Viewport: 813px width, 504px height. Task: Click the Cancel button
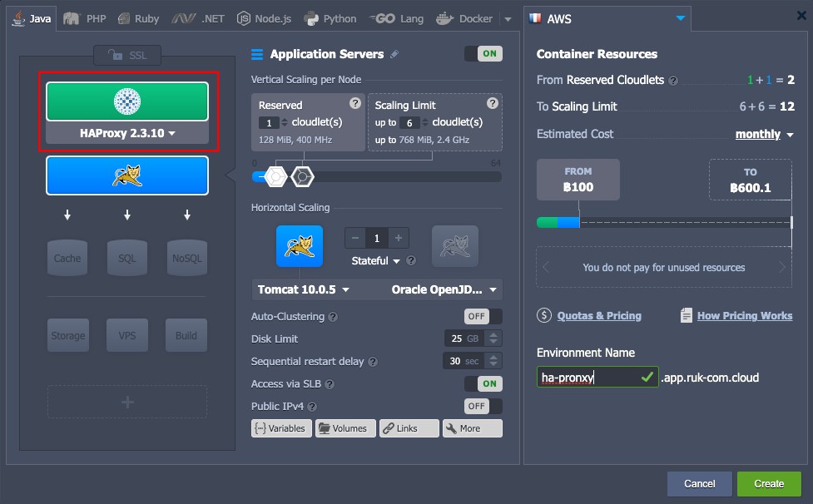tap(700, 484)
